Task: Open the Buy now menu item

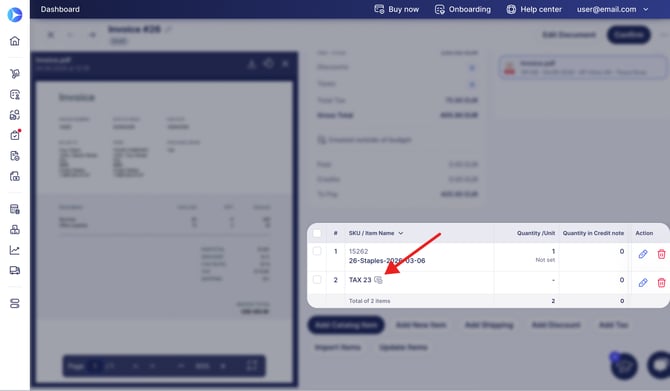Action: (397, 9)
